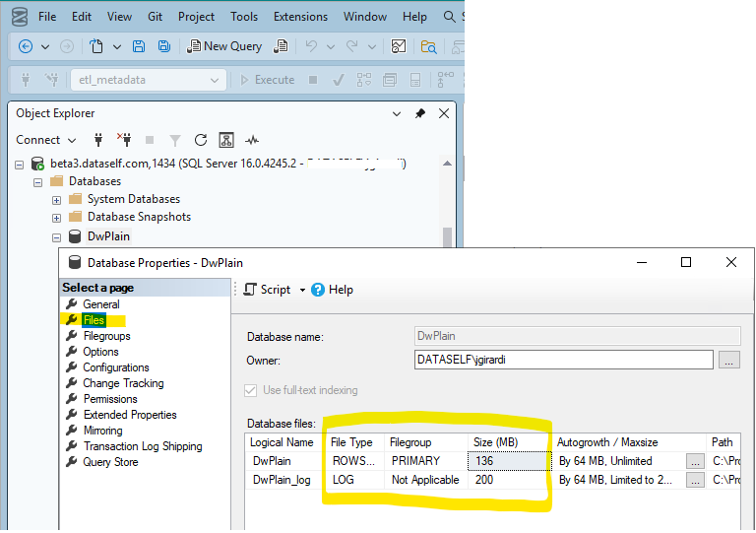This screenshot has width=756, height=533.
Task: Select the Change Tracking page
Action: (x=123, y=383)
